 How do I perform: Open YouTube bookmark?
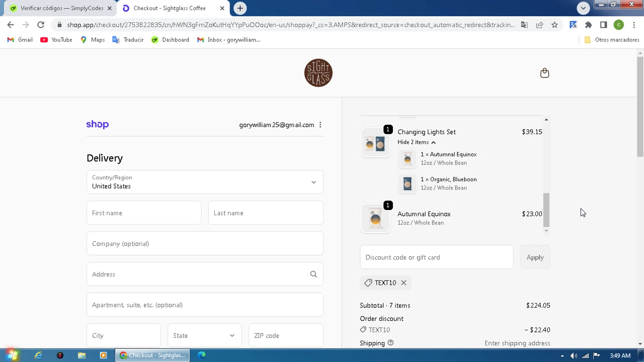[x=56, y=40]
